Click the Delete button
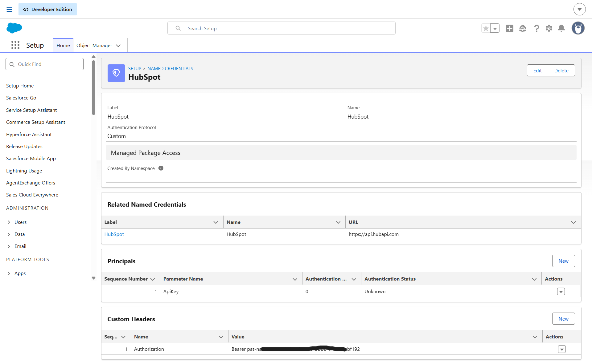Screen dimensions: 592x364 [561, 71]
